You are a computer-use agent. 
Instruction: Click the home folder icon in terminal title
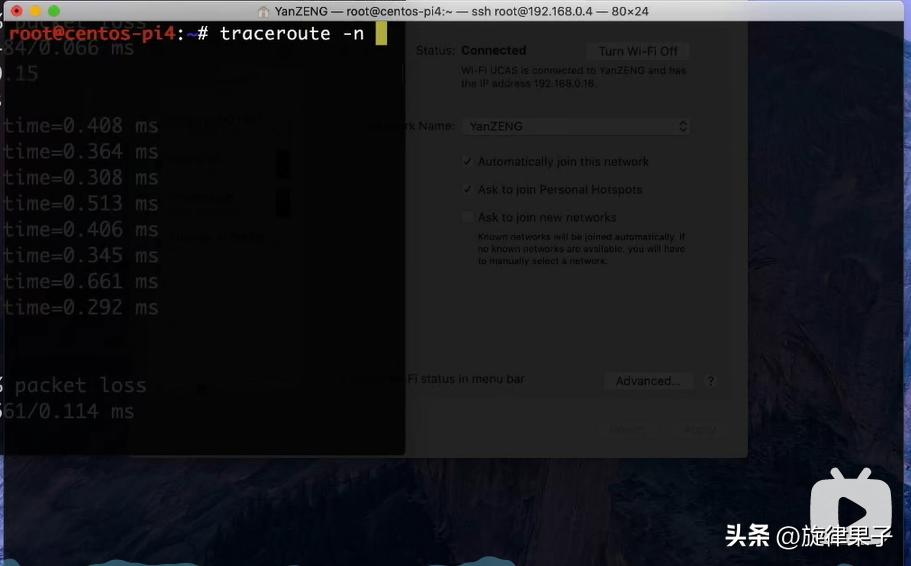[263, 12]
